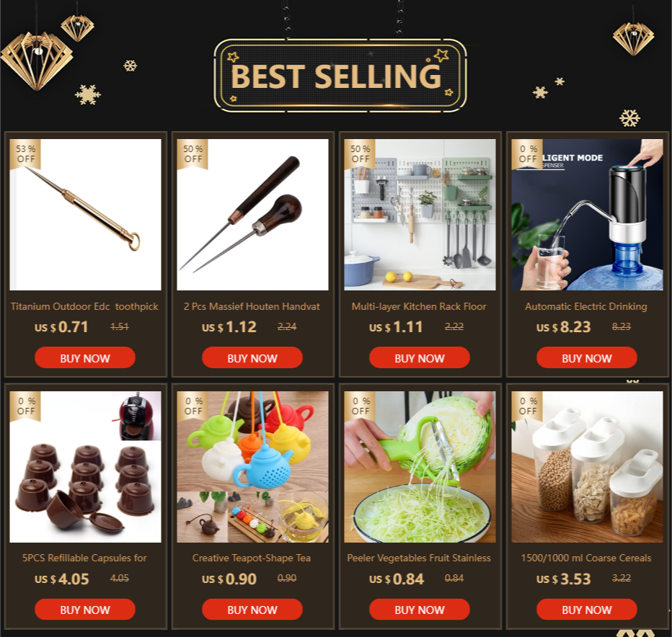The width and height of the screenshot is (672, 637).
Task: Open the cereal storage containers image
Action: 587,467
